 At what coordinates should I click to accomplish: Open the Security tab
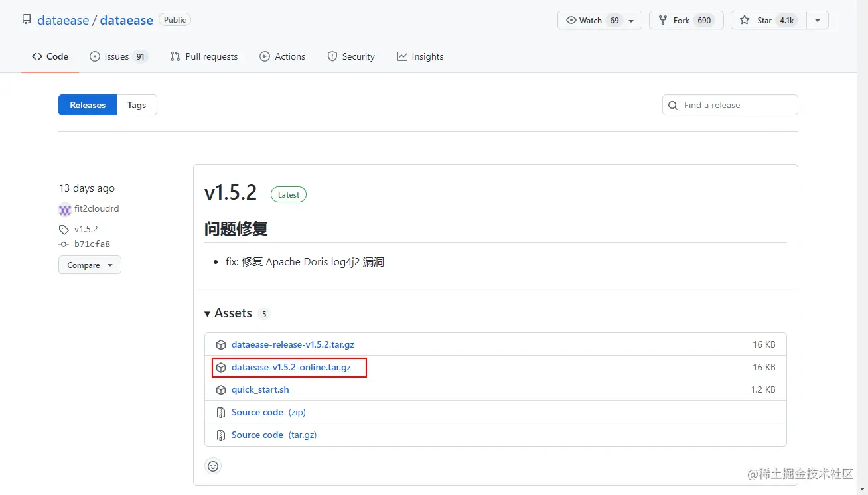coord(351,56)
